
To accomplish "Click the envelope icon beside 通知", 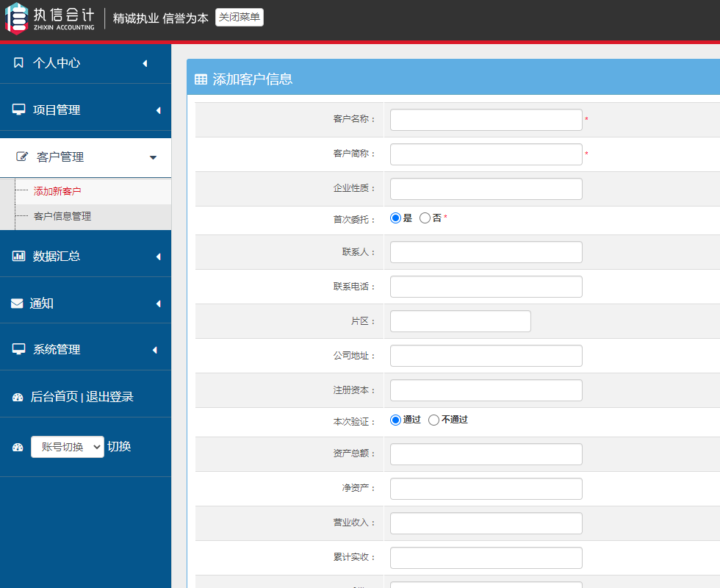I will [17, 303].
